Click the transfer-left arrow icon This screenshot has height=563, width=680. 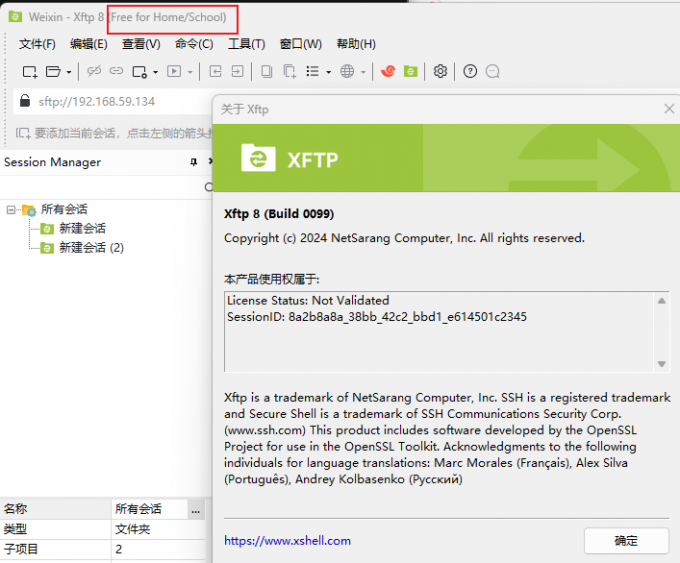click(x=215, y=71)
